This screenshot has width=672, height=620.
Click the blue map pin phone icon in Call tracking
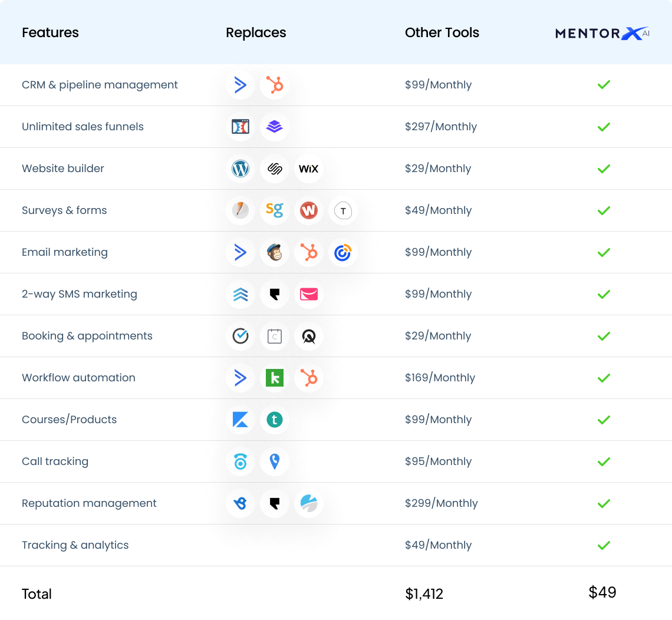tap(275, 461)
